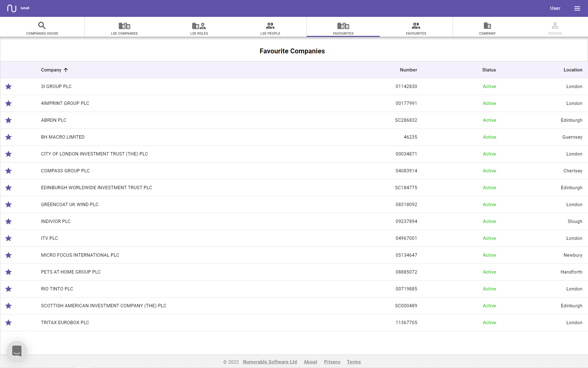The height and width of the screenshot is (368, 588).
Task: Toggle the star for INDIVIOR PLC
Action: pyautogui.click(x=9, y=221)
